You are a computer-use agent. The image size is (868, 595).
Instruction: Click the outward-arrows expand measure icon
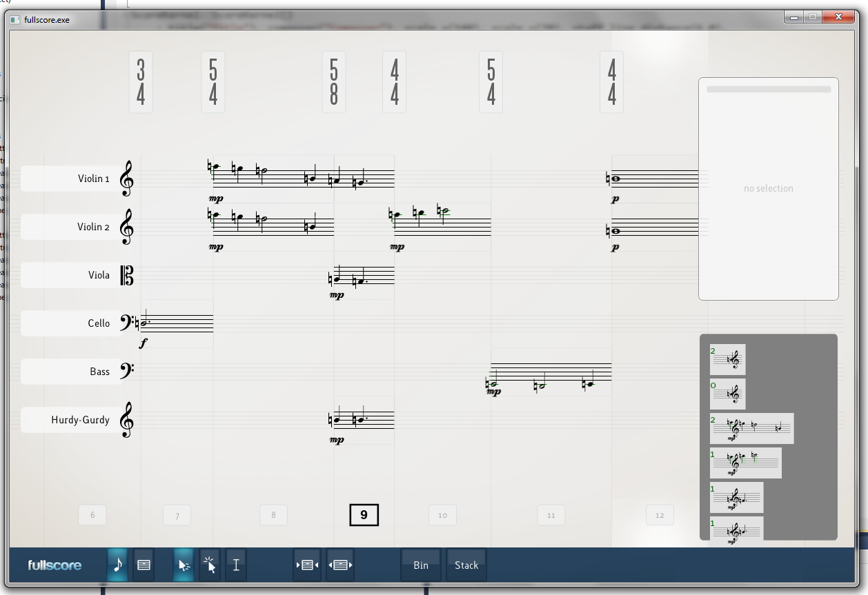click(339, 565)
